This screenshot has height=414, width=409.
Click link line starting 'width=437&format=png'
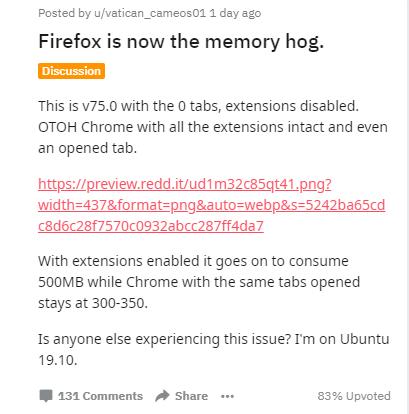click(212, 205)
